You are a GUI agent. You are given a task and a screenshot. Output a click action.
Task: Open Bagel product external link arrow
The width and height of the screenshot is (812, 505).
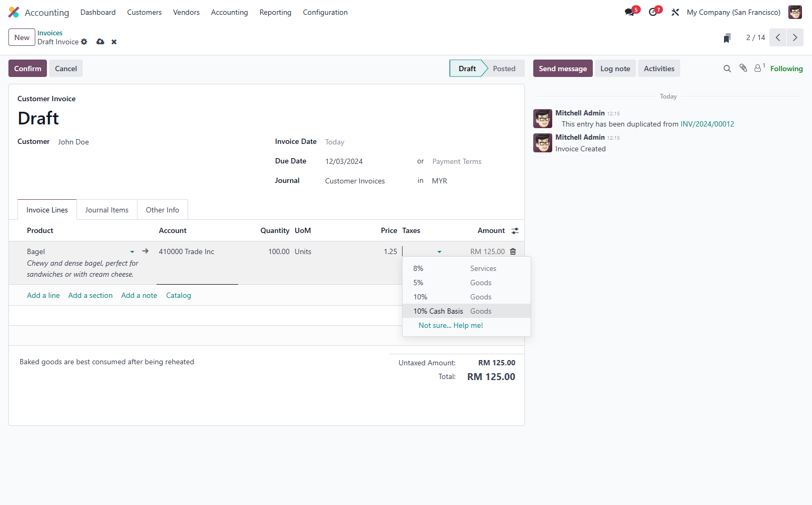(x=145, y=251)
